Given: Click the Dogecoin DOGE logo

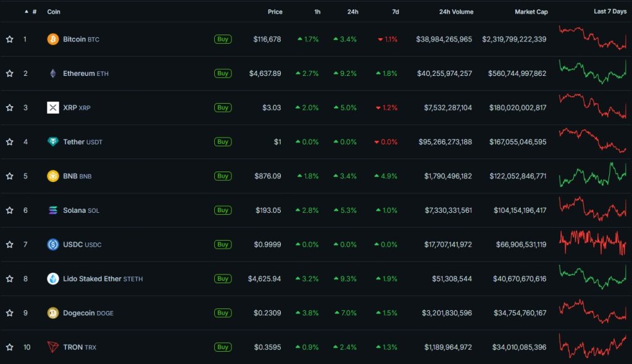Looking at the screenshot, I should point(54,313).
